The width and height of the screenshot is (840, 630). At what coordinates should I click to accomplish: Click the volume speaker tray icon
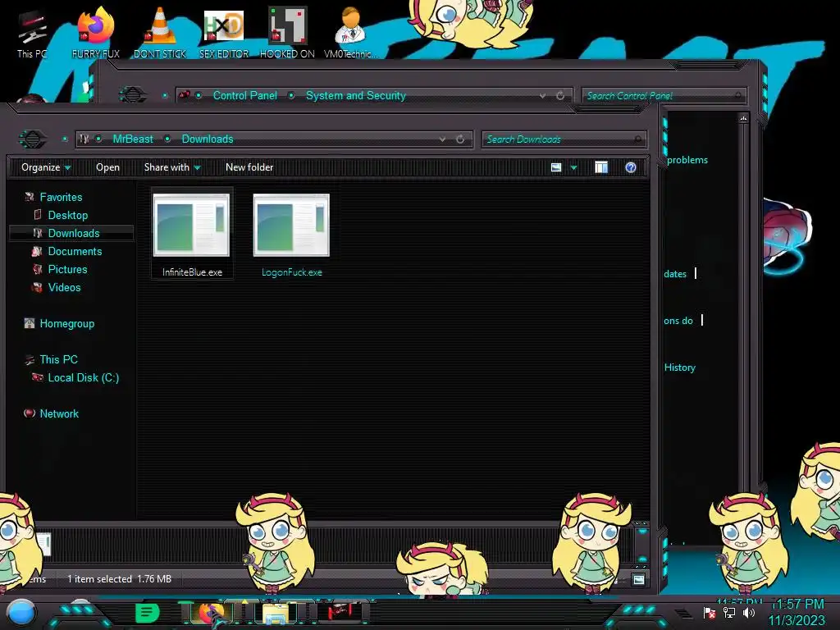(748, 613)
